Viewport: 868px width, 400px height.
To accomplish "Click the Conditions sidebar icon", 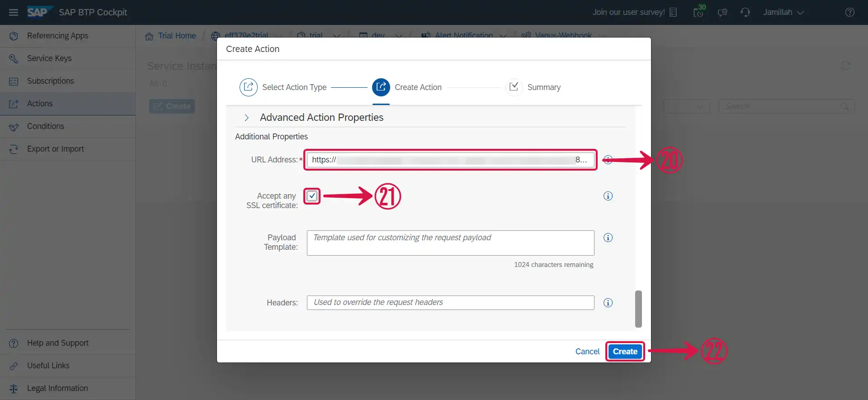I will click(x=14, y=127).
